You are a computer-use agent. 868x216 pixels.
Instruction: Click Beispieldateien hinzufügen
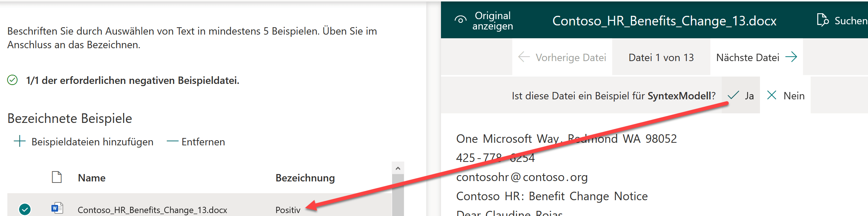tap(83, 142)
